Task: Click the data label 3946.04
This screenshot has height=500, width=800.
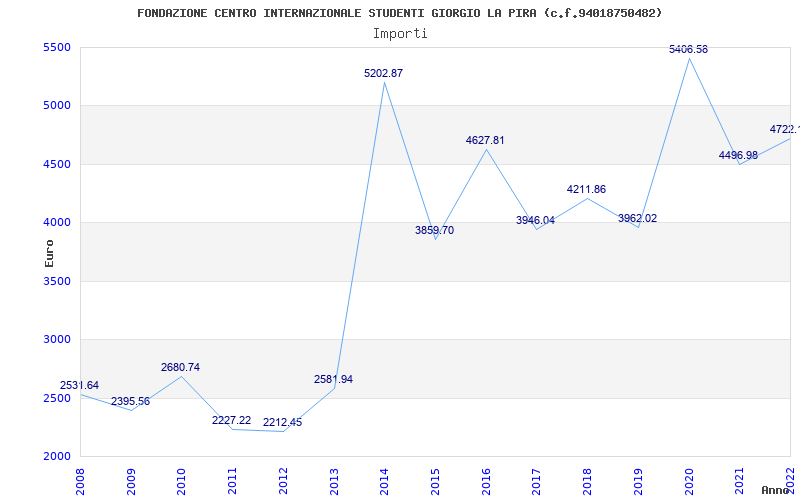Action: point(535,220)
